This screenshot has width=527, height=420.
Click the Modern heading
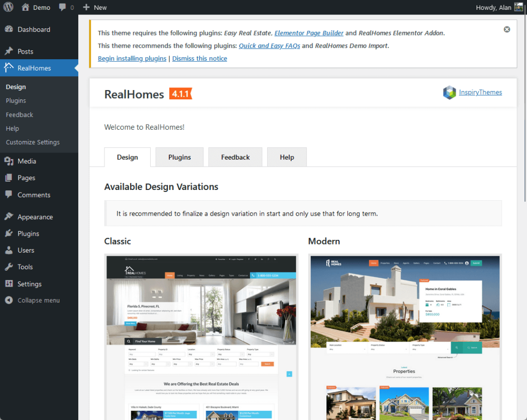324,241
